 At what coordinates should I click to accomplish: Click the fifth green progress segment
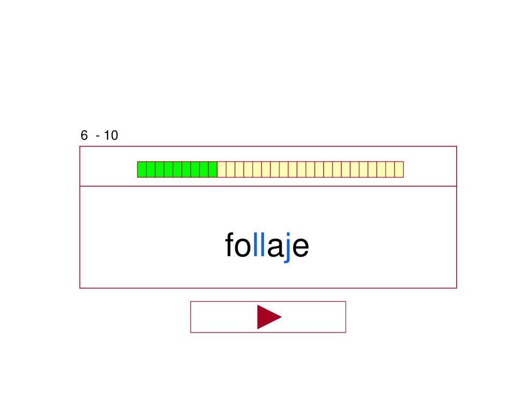(178, 169)
